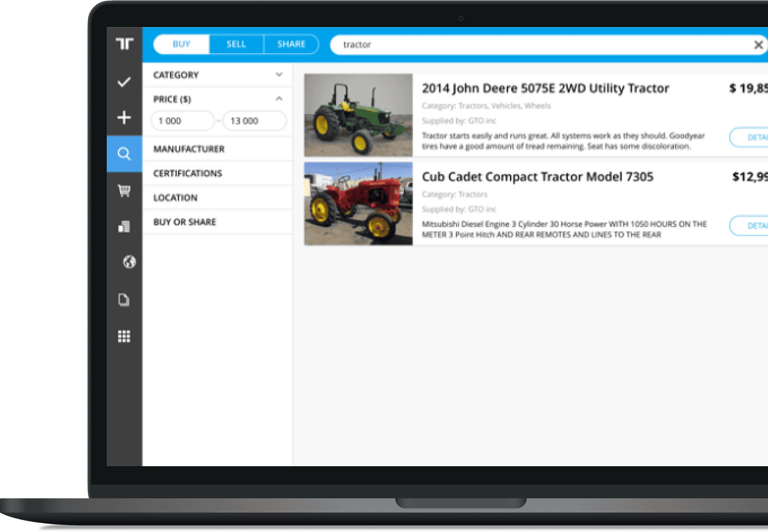
Task: Open the CERTIFICATIONS filter
Action: click(217, 173)
